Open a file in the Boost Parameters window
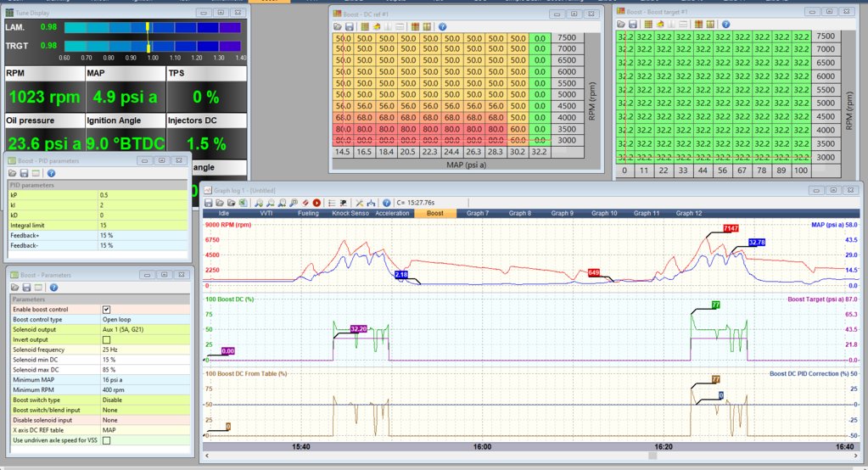Viewport: 868px width, 470px height. click(x=15, y=288)
